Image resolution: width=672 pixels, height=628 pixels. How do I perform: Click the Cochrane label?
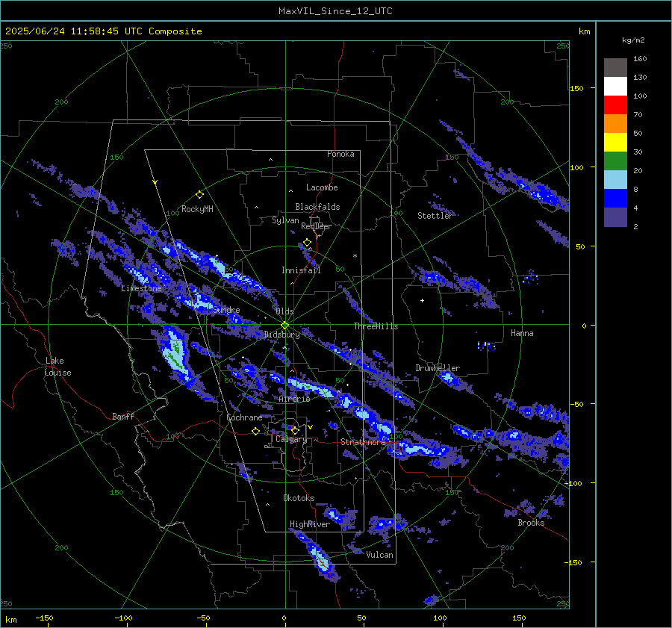244,417
